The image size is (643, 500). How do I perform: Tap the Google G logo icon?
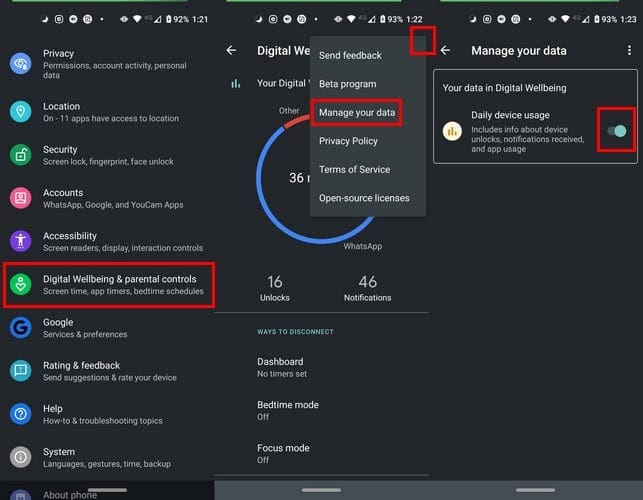click(21, 327)
